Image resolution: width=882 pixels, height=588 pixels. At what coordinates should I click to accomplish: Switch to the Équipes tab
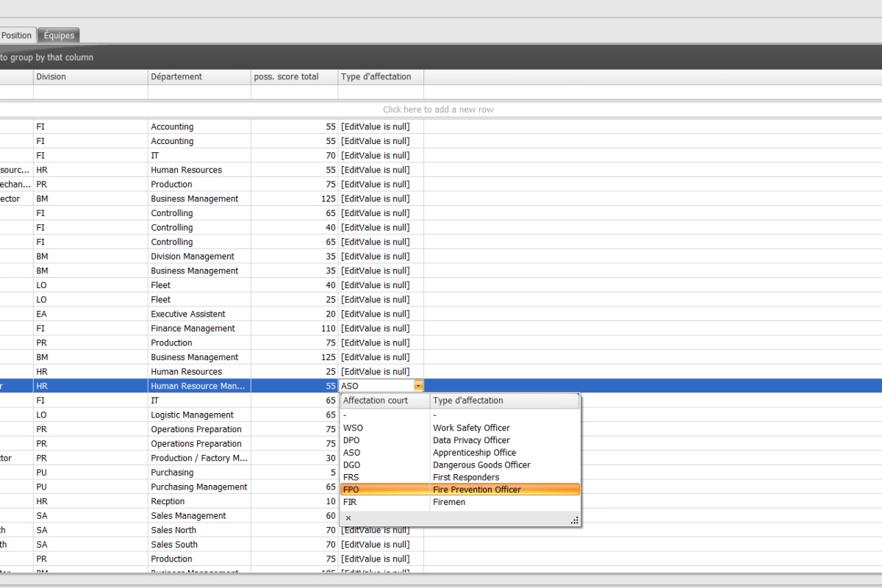[59, 35]
